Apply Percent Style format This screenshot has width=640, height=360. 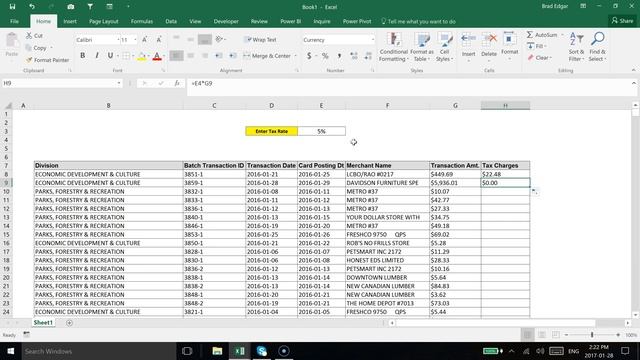[x=325, y=56]
